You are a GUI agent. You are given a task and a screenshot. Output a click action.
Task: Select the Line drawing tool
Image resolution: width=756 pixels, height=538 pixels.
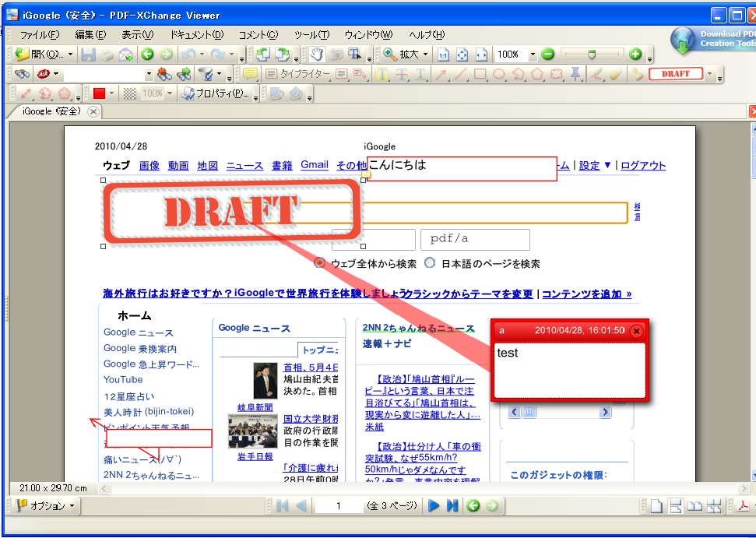(460, 74)
